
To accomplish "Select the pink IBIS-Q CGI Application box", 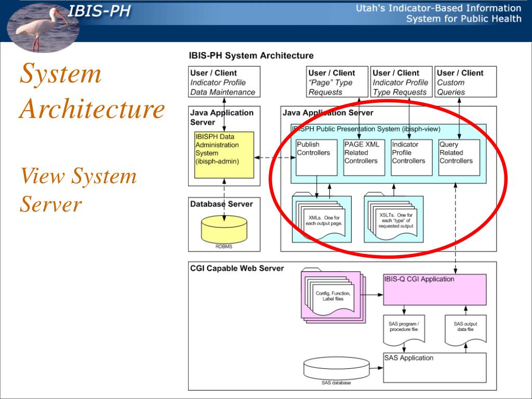I will [435, 290].
